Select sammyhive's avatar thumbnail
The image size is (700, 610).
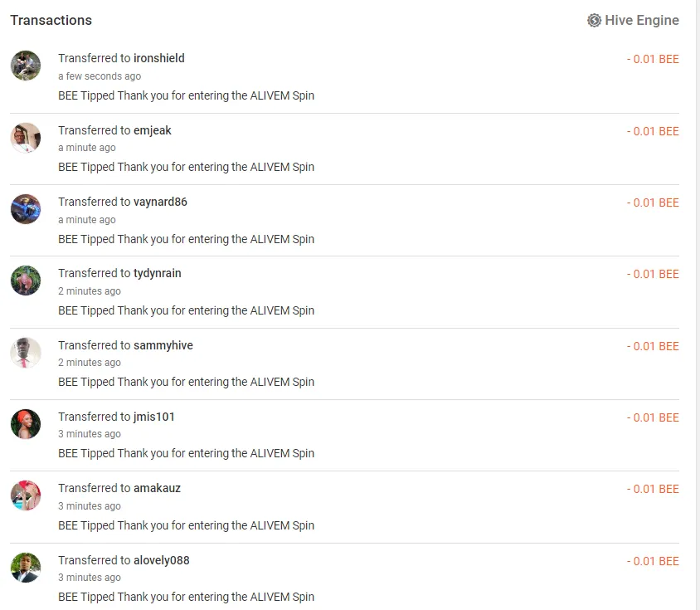tap(26, 353)
